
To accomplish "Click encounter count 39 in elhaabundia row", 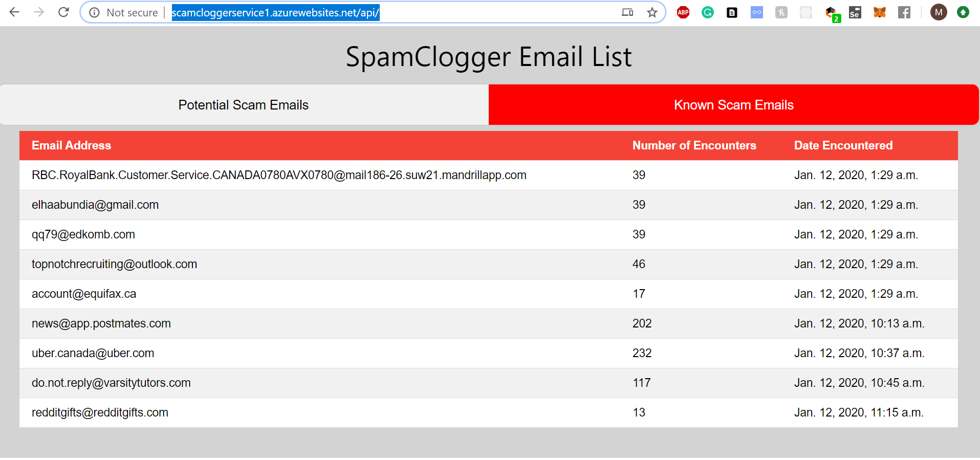I will pos(639,205).
